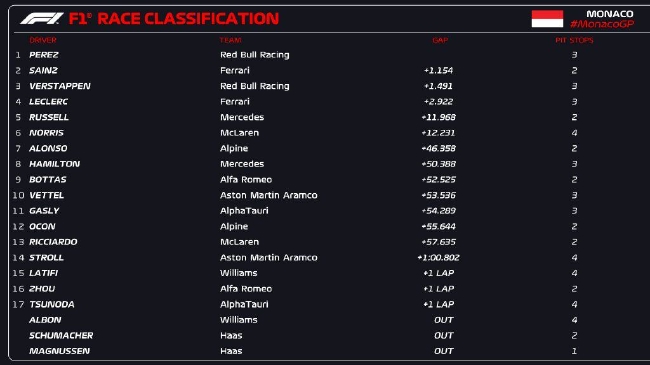Select the RICCIARDO driver name
Image resolution: width=650 pixels, height=365 pixels.
(53, 242)
